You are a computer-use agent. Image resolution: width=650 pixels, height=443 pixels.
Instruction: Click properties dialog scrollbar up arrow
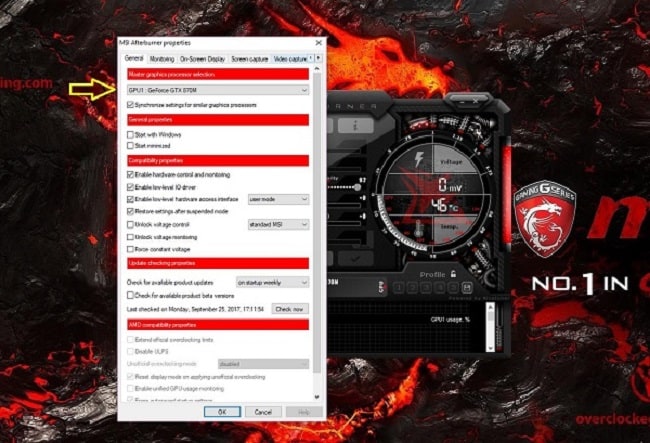(317, 68)
